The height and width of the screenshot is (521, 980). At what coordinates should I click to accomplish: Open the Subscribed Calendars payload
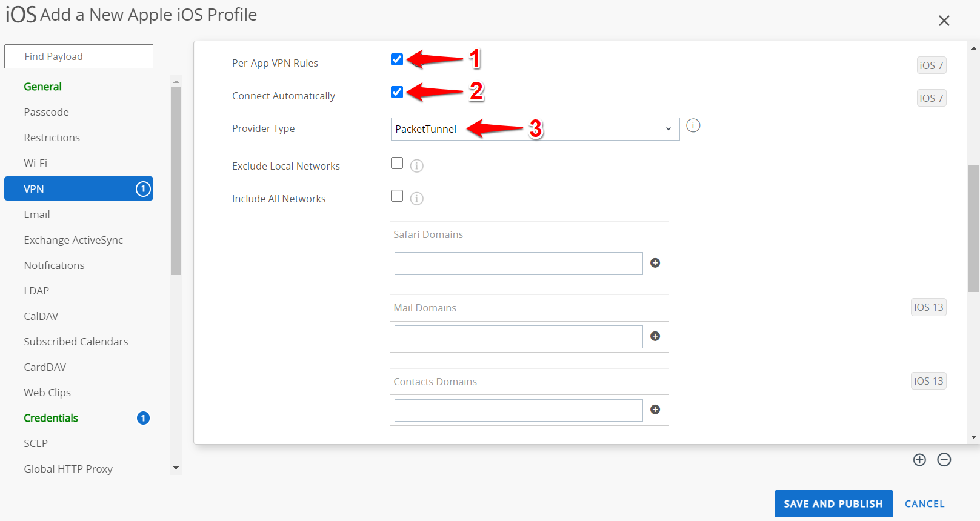[x=76, y=342]
